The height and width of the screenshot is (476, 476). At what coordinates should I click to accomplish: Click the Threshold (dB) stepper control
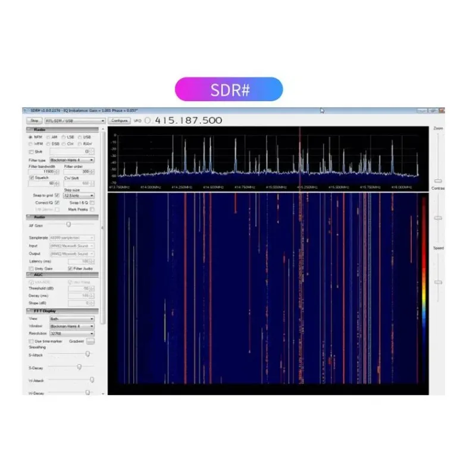pyautogui.click(x=91, y=288)
